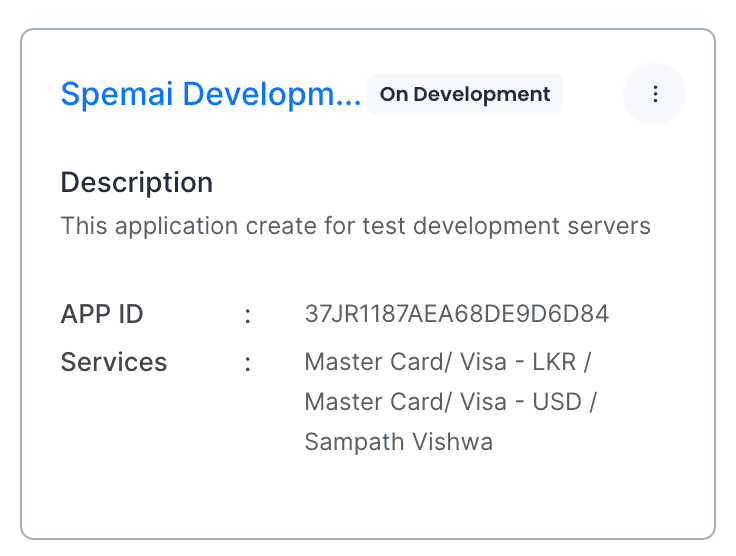736x556 pixels.
Task: Click the colon beside APP ID
Action: point(247,314)
